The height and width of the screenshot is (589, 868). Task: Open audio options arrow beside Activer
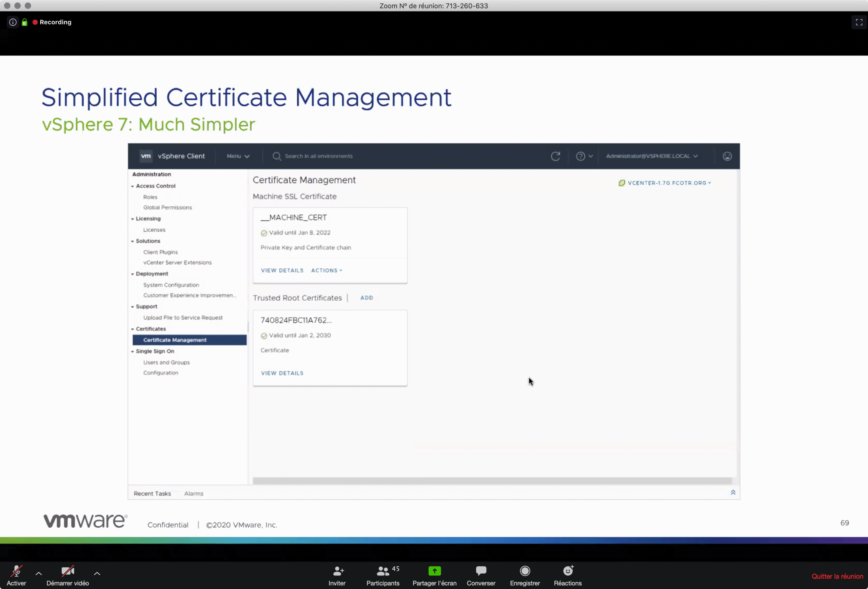38,573
